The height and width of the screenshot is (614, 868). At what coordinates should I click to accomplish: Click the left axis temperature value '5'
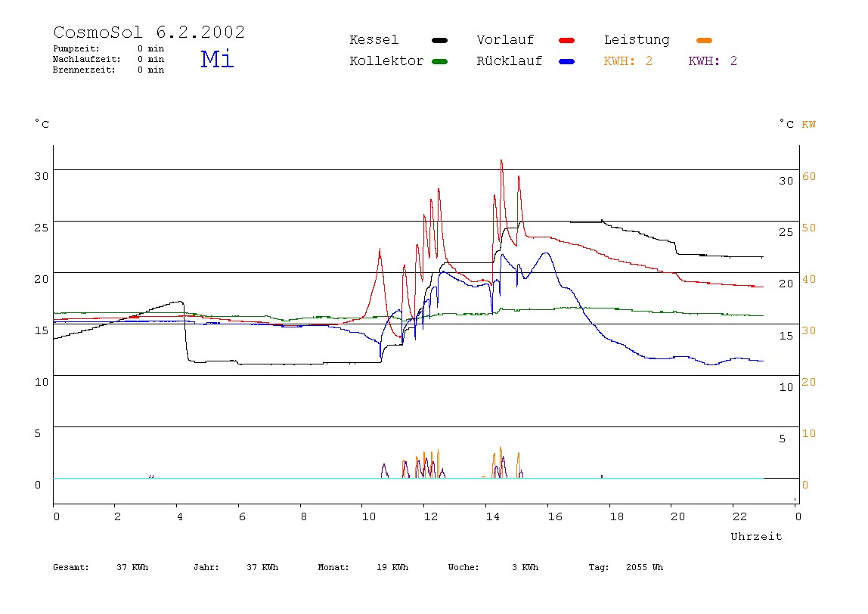click(38, 433)
